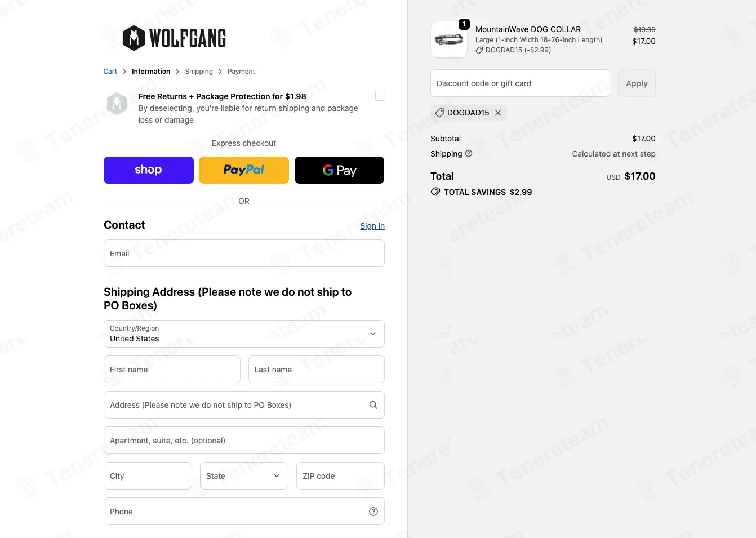Select the Shipping breadcrumb step
The image size is (756, 538).
[x=199, y=72]
